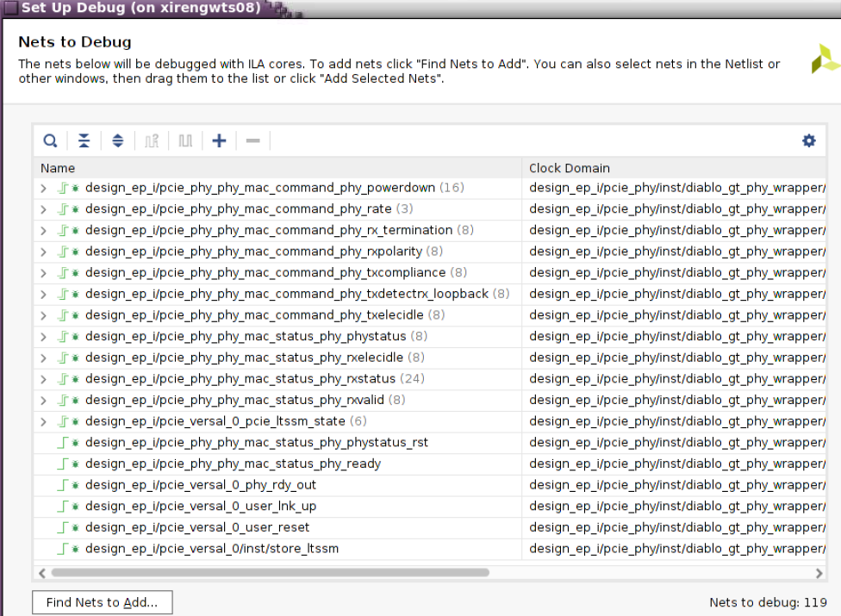Expand the txdetectrx_loopback (8) bus
841x616 pixels.
(x=44, y=295)
